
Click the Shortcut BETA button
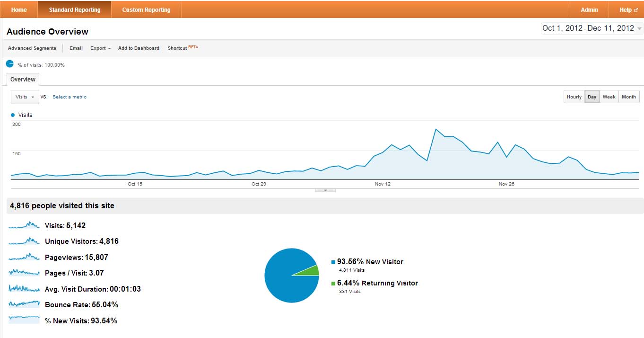(x=183, y=48)
